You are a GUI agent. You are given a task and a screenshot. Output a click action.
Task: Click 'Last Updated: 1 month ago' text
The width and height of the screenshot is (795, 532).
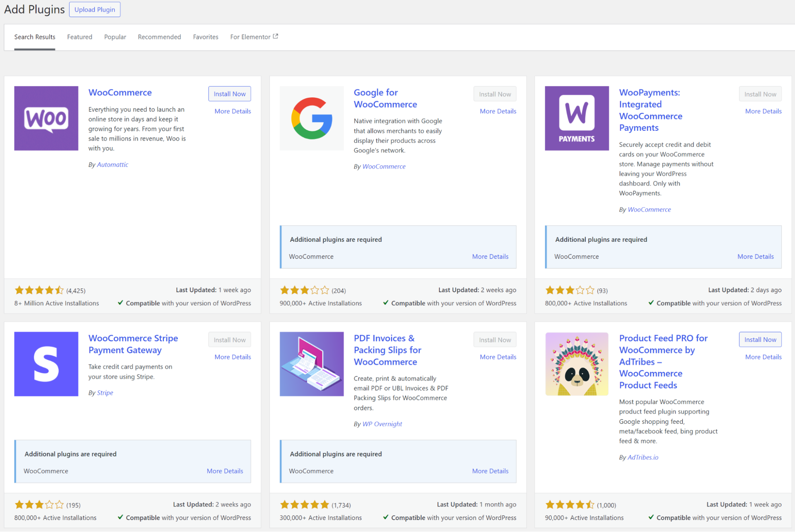476,504
